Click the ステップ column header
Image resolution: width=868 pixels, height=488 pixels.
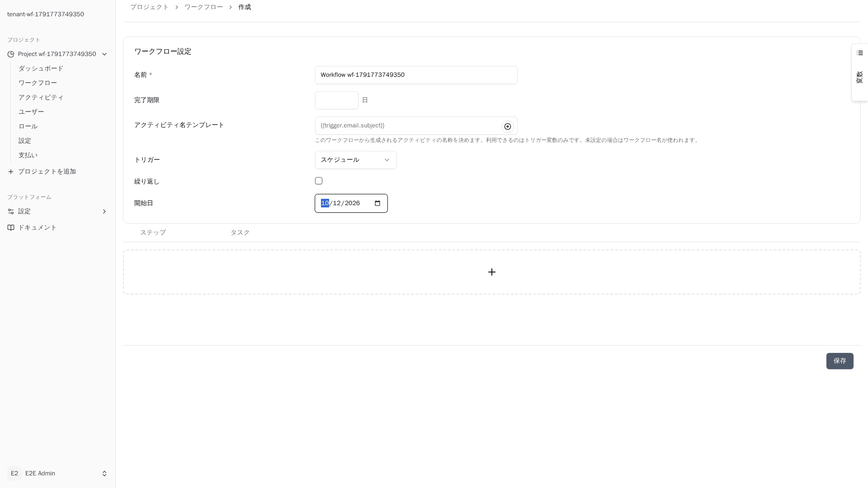[x=153, y=233]
